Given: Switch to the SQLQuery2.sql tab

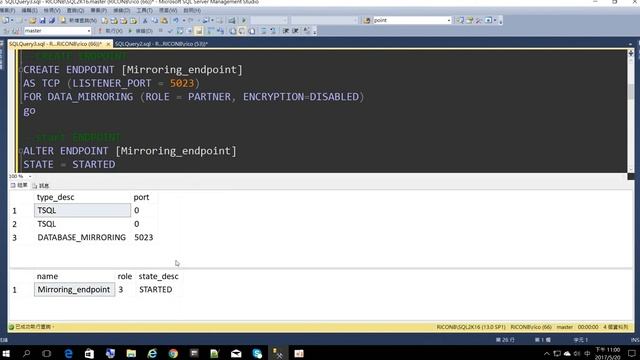Looking at the screenshot, I should pos(161,44).
